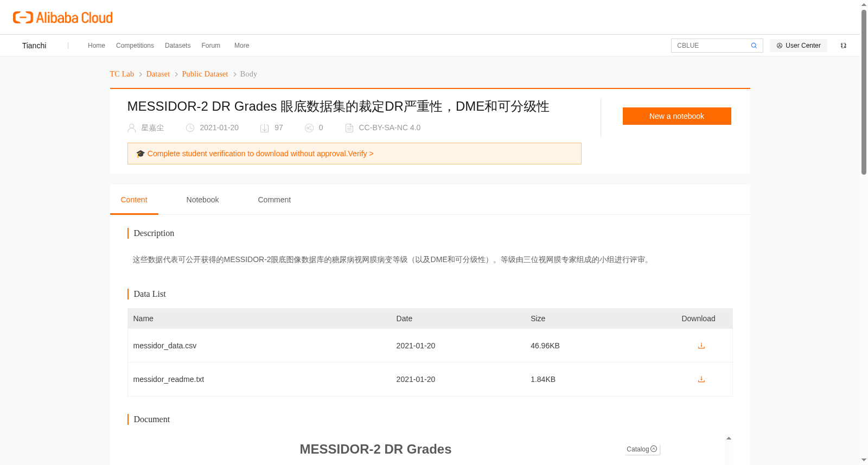Click the Name column header
Screen dimensions: 868x465
coord(143,319)
